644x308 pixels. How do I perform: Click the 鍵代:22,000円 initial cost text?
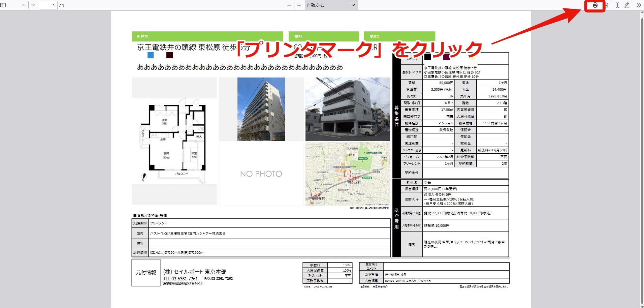tap(457, 213)
